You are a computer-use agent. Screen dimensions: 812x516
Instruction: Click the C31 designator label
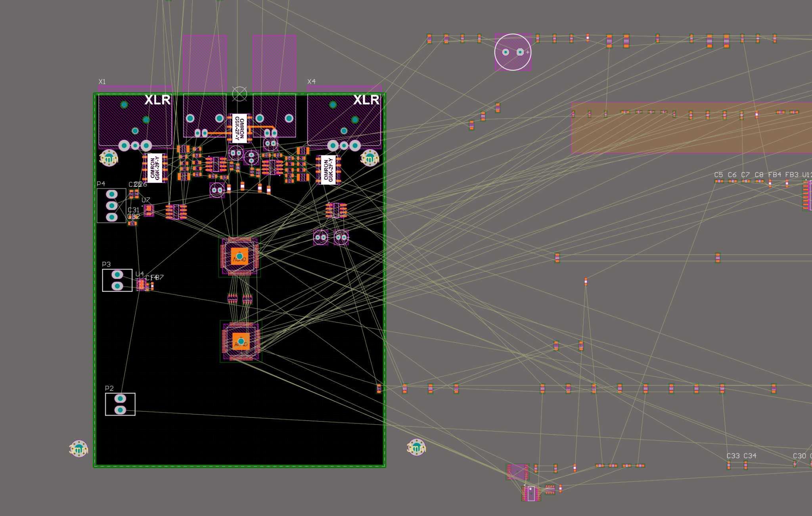point(134,210)
